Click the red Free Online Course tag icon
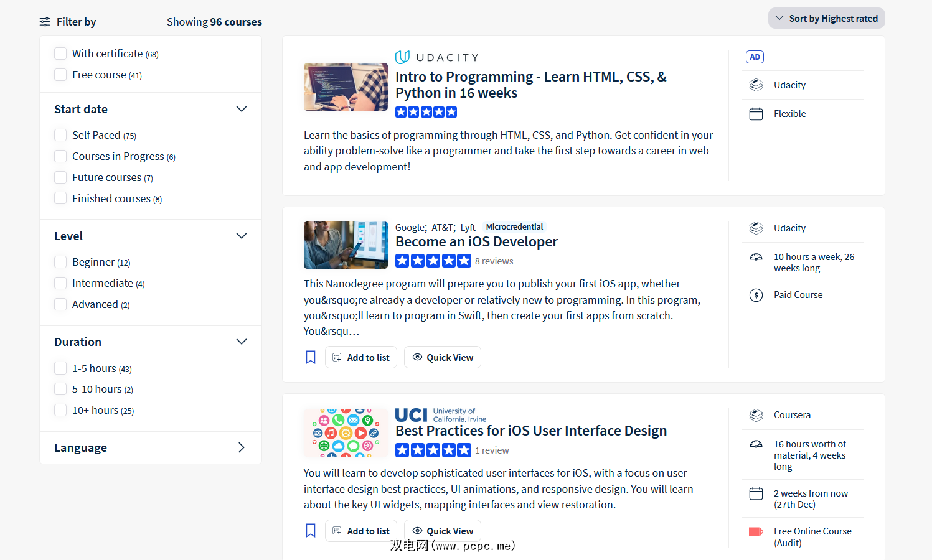932x560 pixels. point(756,531)
